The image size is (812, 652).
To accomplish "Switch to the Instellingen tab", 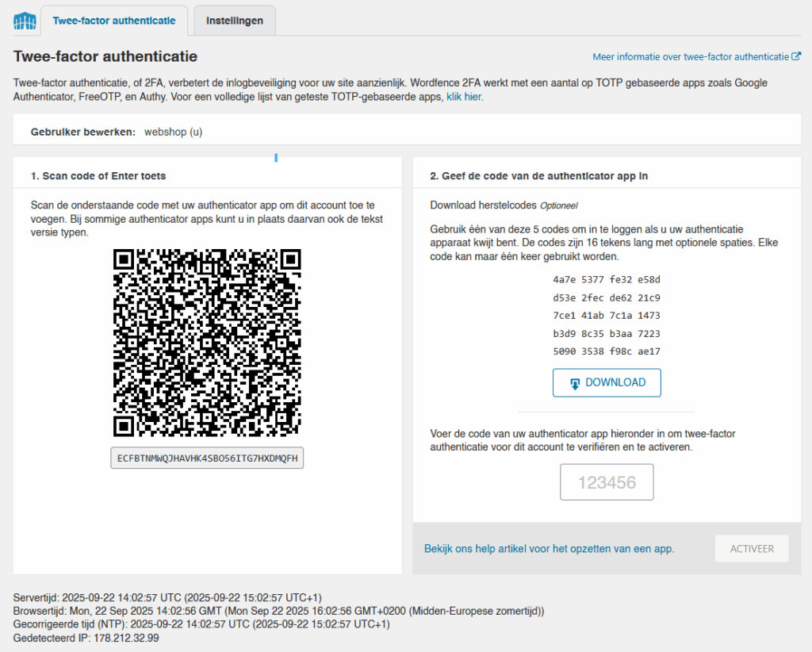I will pyautogui.click(x=235, y=21).
